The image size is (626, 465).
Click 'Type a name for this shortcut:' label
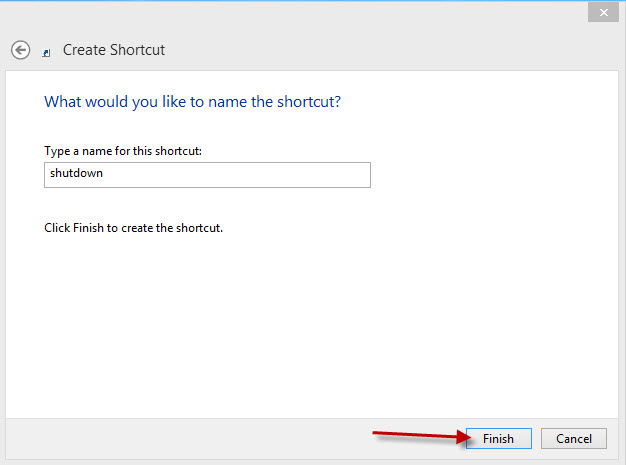tap(123, 151)
